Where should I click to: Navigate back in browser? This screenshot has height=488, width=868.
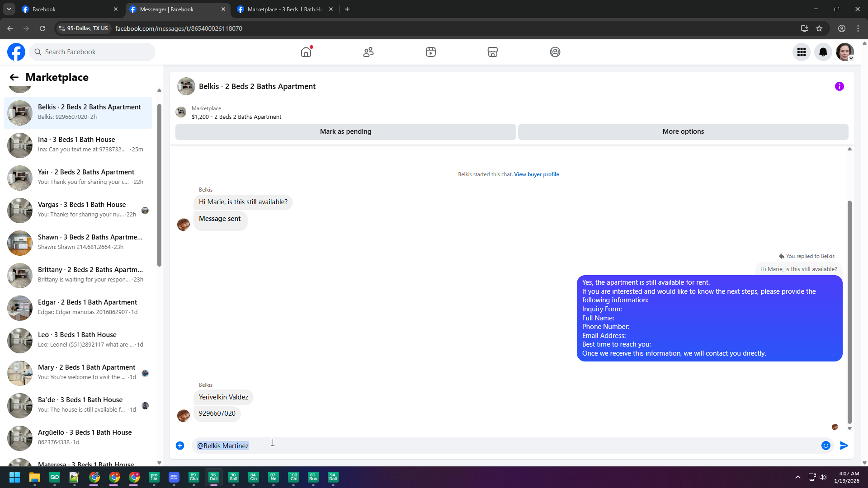click(10, 28)
